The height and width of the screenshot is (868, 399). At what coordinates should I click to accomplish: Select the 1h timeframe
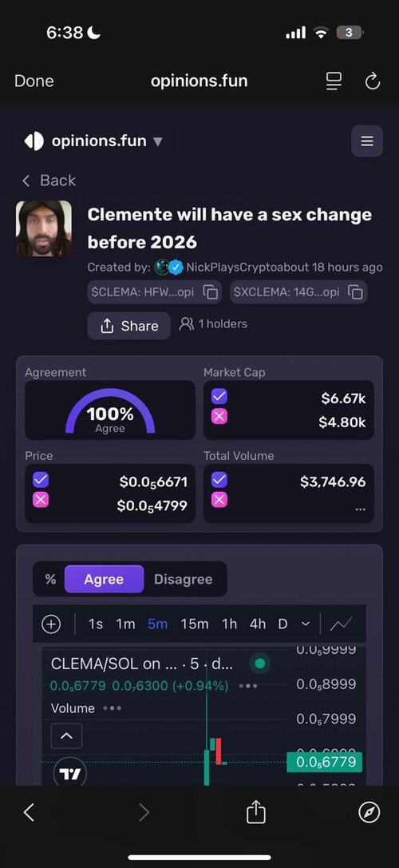[229, 624]
